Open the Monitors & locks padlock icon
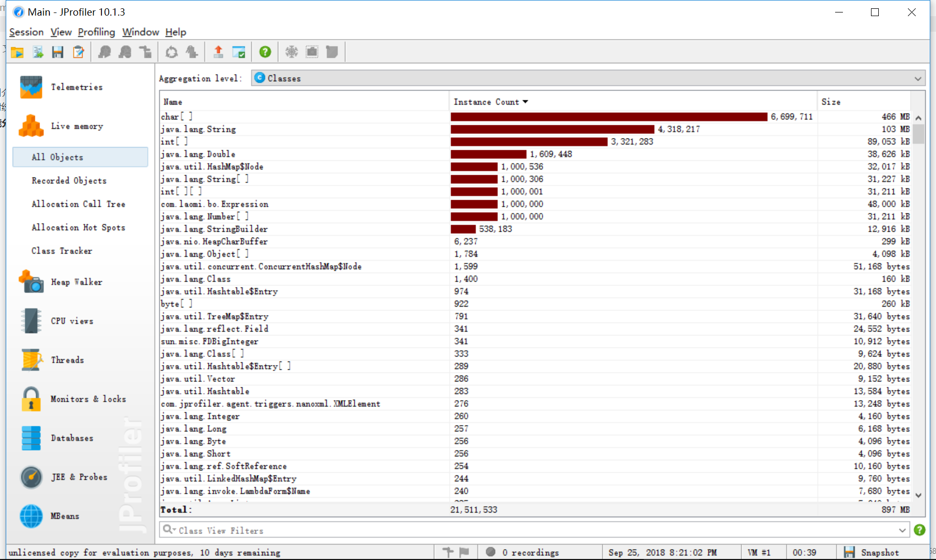936x560 pixels. (31, 399)
